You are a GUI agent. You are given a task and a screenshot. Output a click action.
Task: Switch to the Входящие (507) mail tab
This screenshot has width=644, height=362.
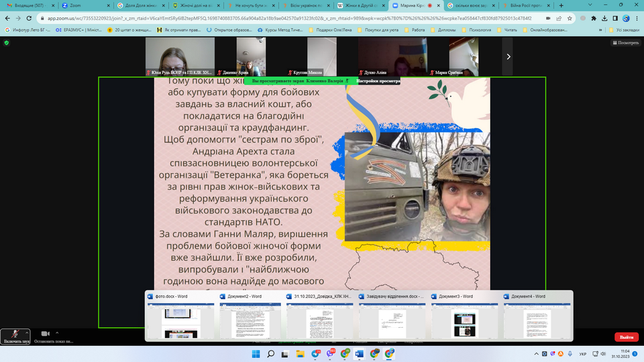27,5
